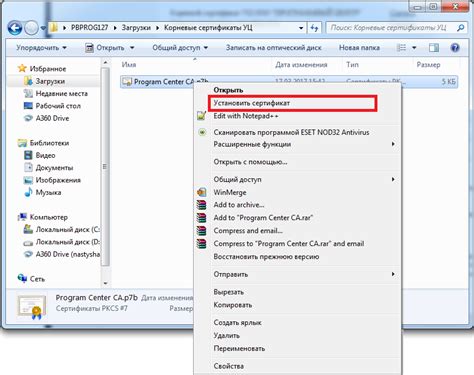Click the Новая папка button

click(359, 48)
